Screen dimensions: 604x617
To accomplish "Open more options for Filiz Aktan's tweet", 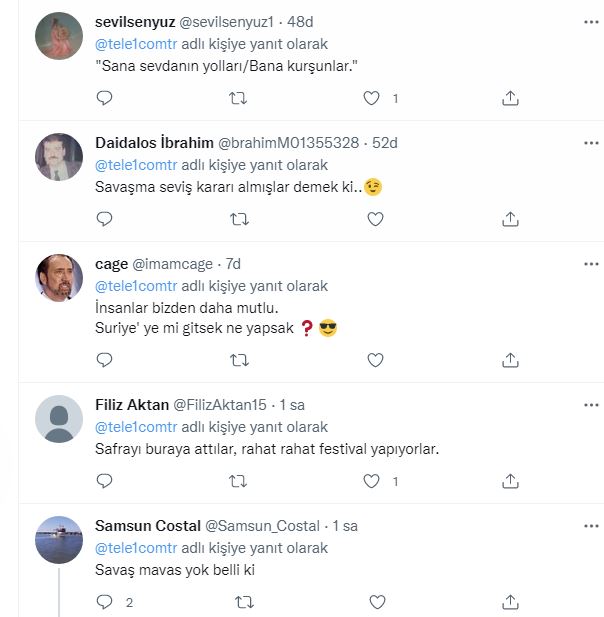I will [590, 404].
